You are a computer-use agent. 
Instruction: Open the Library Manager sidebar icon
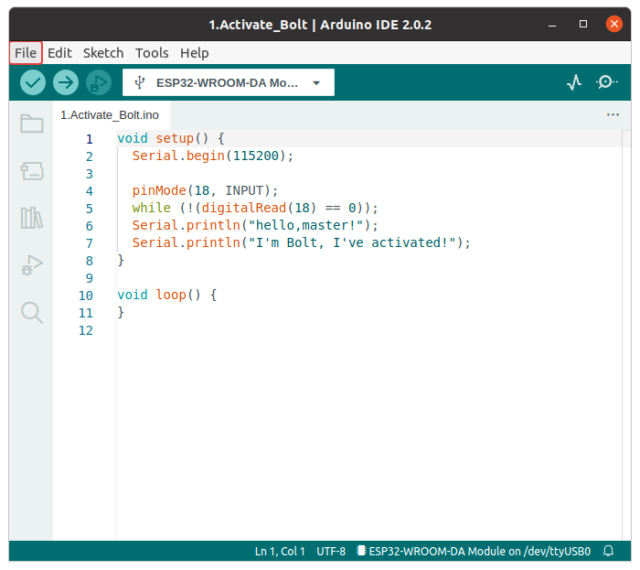click(32, 218)
